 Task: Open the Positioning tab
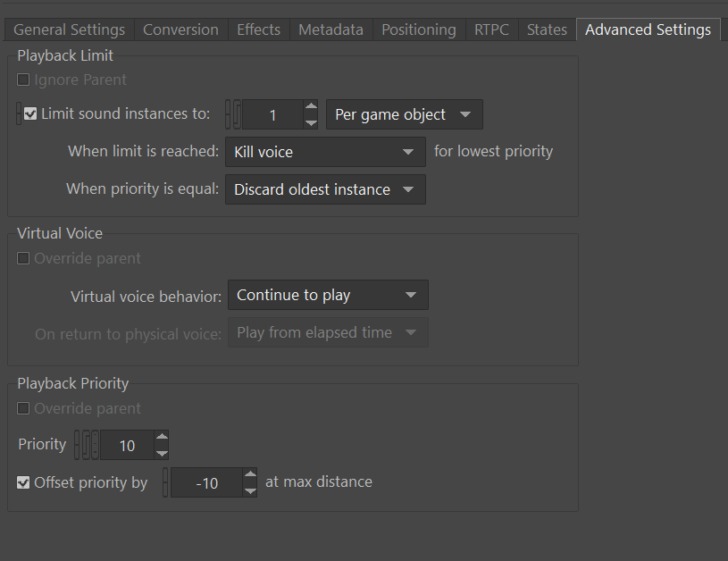[419, 29]
